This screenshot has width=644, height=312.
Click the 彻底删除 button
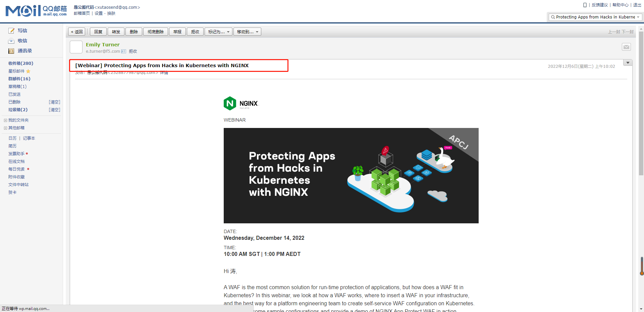[156, 32]
